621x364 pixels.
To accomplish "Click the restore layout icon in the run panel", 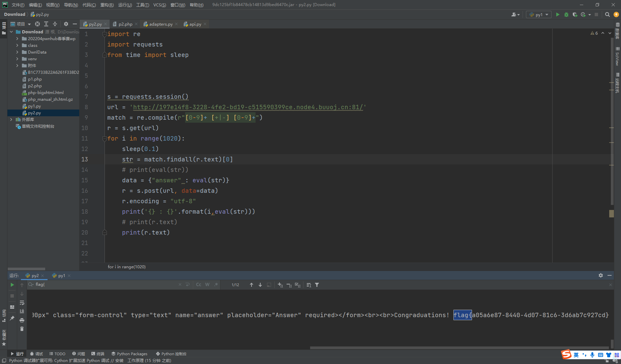I will [12, 307].
